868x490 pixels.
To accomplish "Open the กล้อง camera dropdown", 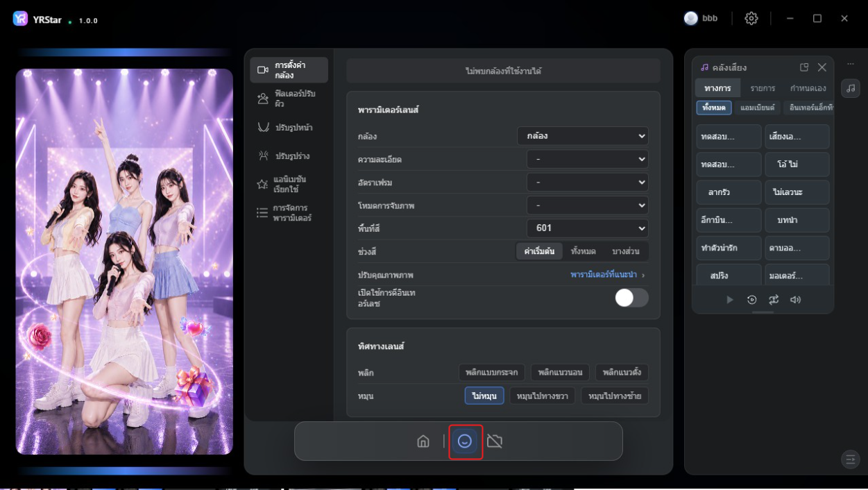I will (x=583, y=136).
